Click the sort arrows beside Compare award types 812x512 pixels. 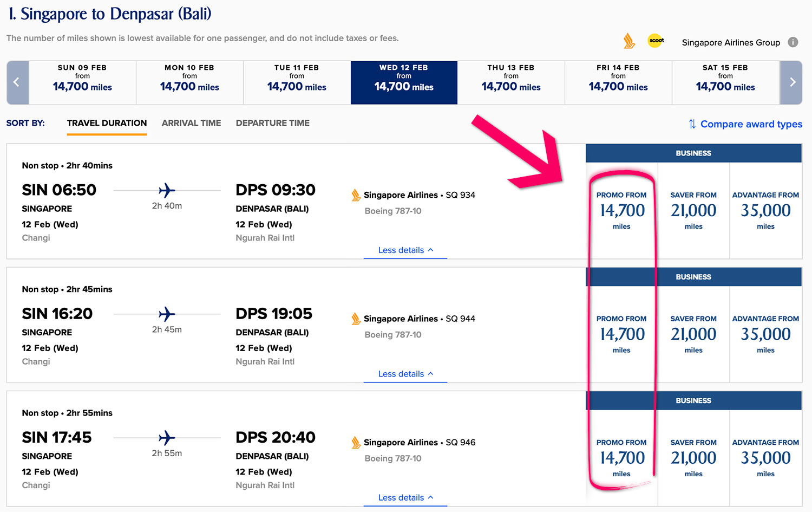click(x=692, y=124)
